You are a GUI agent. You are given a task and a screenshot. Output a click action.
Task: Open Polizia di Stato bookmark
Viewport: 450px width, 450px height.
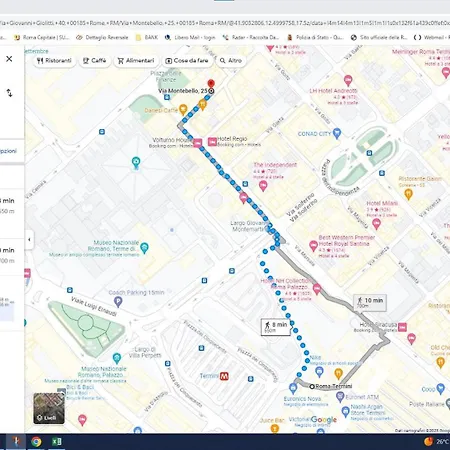[315, 37]
